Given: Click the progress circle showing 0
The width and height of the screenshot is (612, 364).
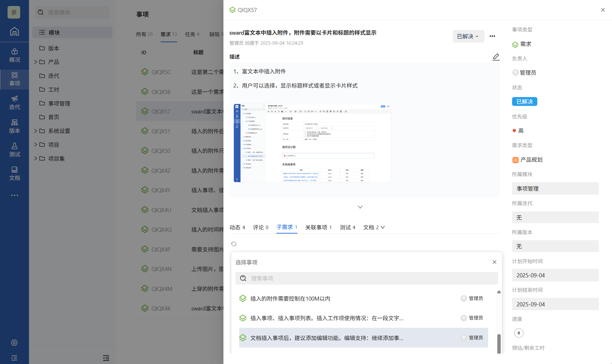Looking at the screenshot, I should [518, 333].
